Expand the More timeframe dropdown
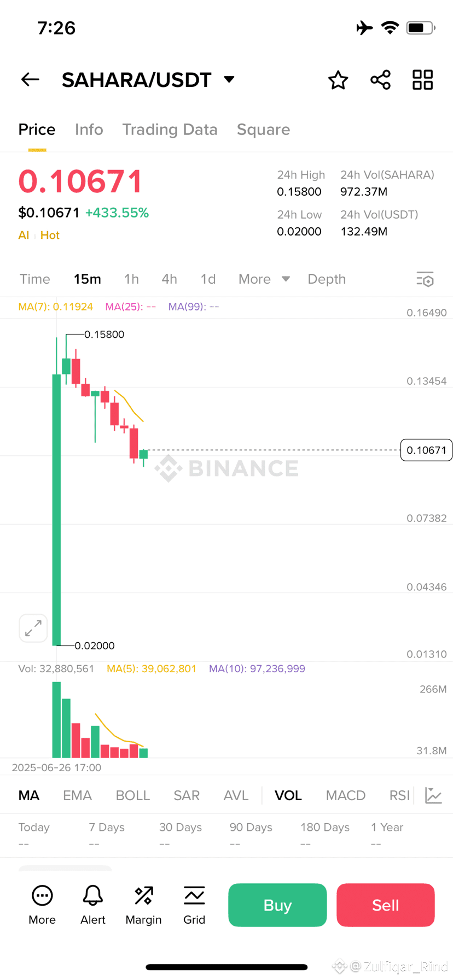 click(x=264, y=279)
